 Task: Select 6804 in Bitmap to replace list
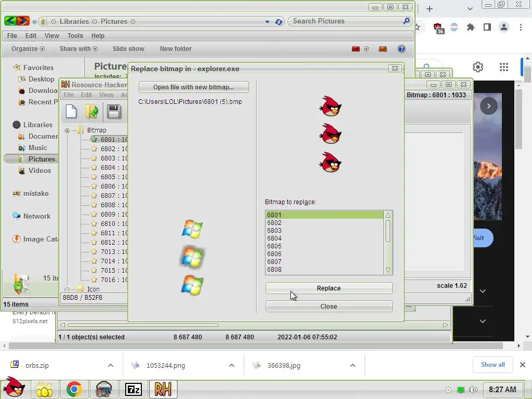324,238
